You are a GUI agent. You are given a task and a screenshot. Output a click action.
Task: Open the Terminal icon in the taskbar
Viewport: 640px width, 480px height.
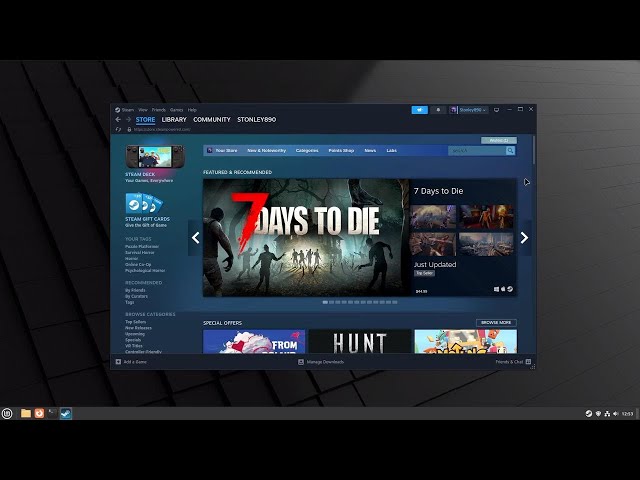pos(52,413)
